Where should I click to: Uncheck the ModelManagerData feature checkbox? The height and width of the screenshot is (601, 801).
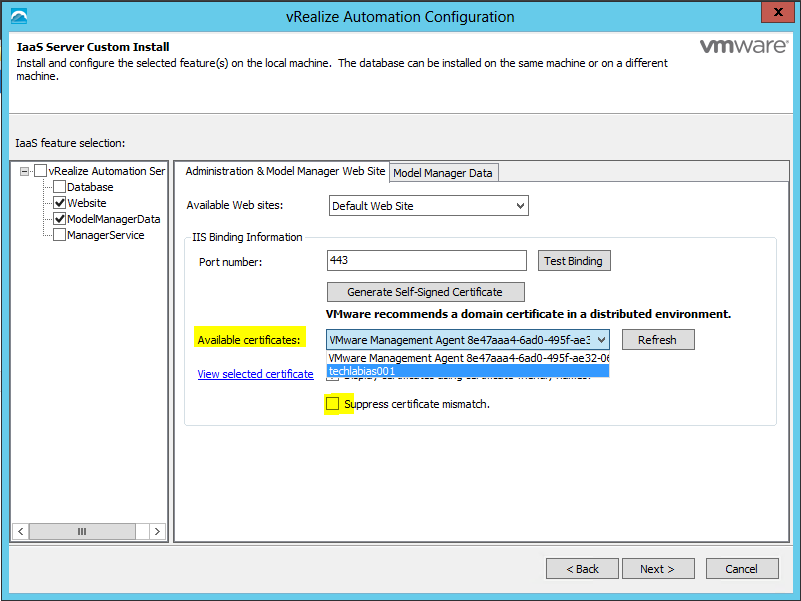pyautogui.click(x=59, y=219)
